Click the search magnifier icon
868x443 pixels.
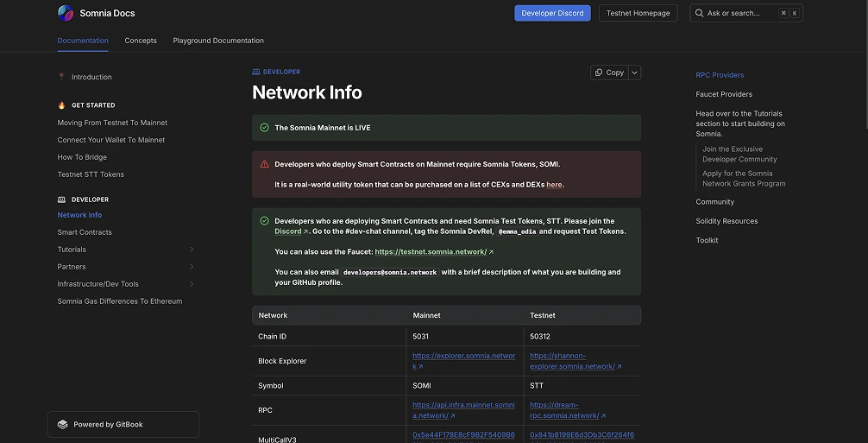(x=700, y=13)
